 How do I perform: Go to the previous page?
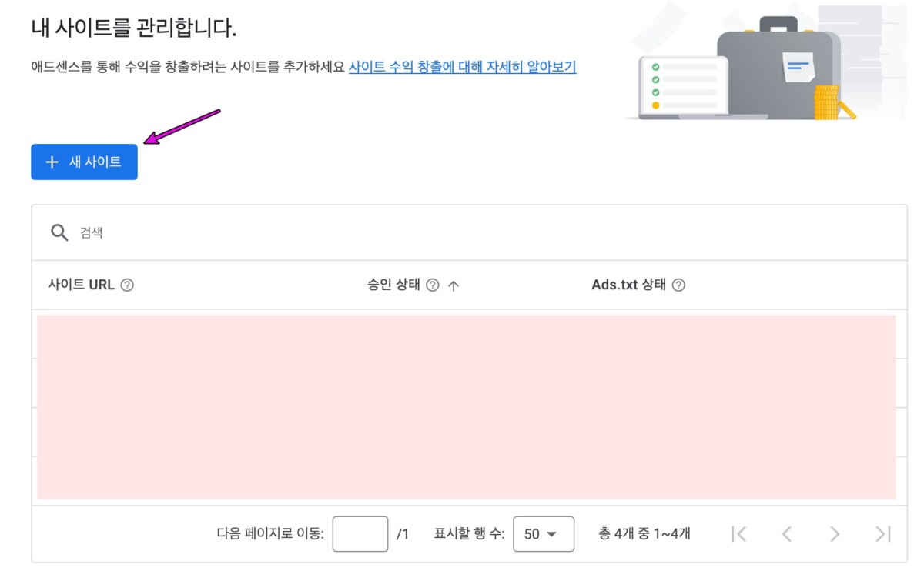[x=786, y=534]
